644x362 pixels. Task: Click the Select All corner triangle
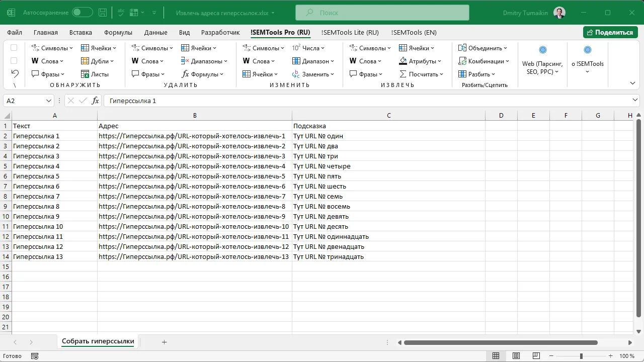click(x=6, y=116)
